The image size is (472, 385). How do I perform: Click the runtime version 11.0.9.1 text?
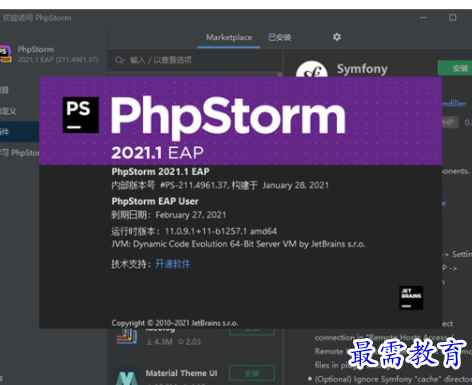coord(221,231)
